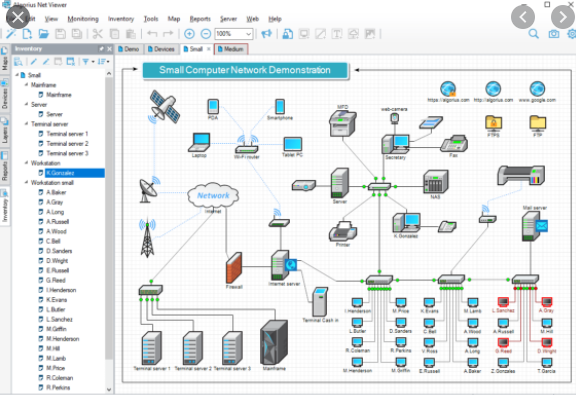
Task: Click the www.google.com link icon
Action: (x=537, y=89)
